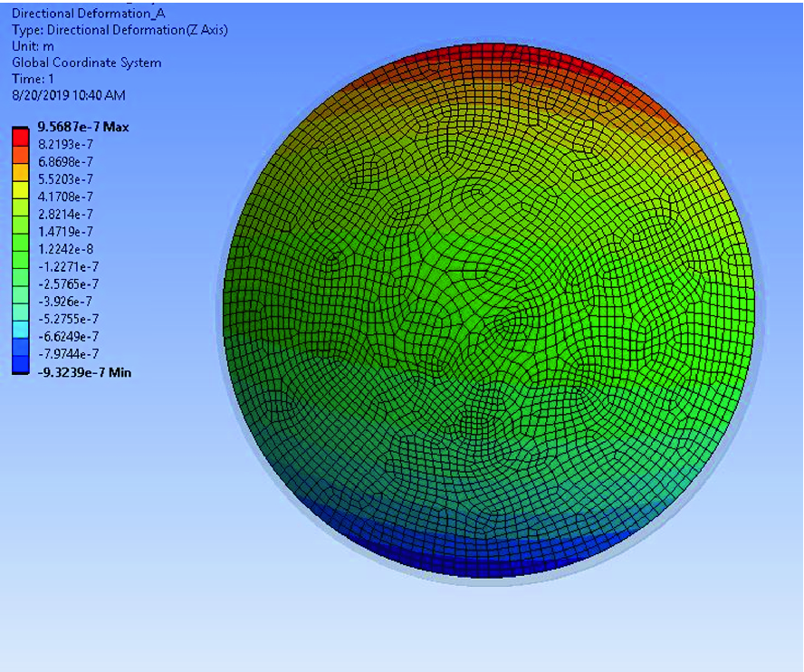
Task: Click the cyan legend band beside -6.6249e-7
Action: click(21, 330)
